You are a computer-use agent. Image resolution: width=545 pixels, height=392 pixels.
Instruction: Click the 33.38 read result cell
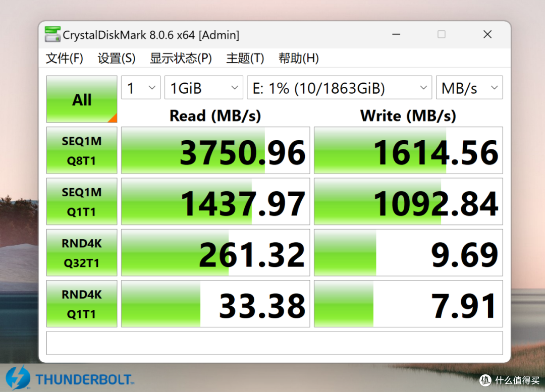215,303
